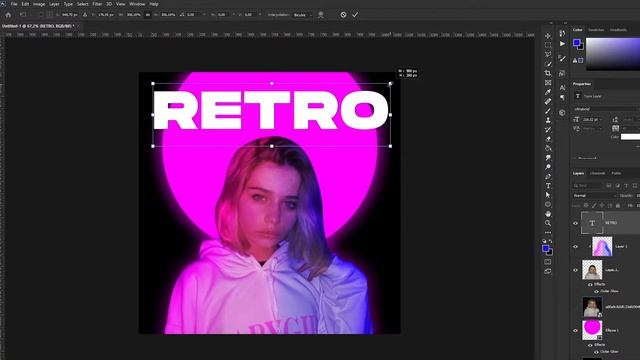Screen dimensions: 640x360
Task: Select the Rectangular Marquee tool
Action: tap(548, 45)
